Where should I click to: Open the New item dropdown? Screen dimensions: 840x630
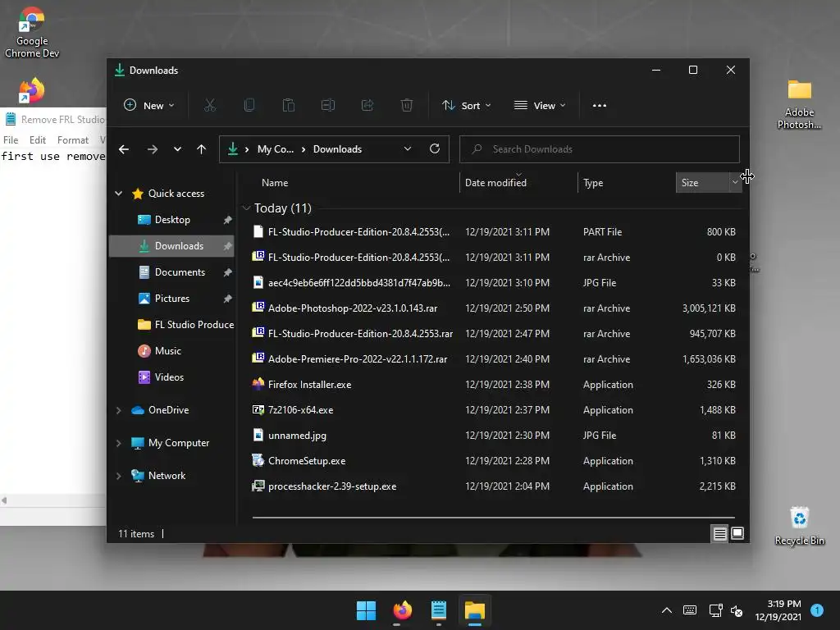[149, 106]
